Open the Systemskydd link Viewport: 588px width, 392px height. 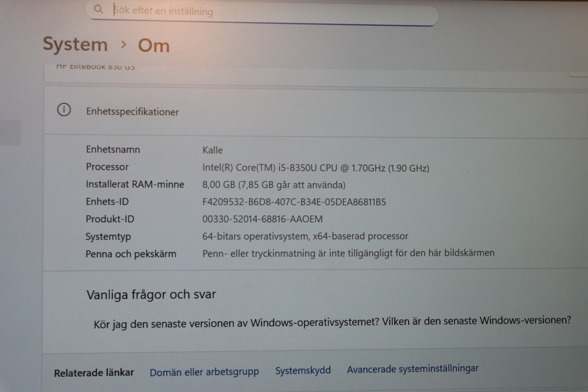tap(303, 370)
